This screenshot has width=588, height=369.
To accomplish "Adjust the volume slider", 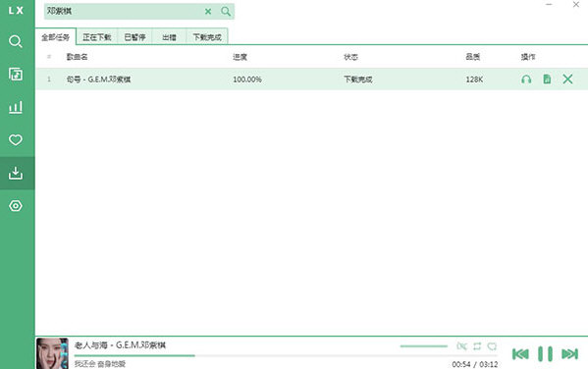I will point(424,346).
